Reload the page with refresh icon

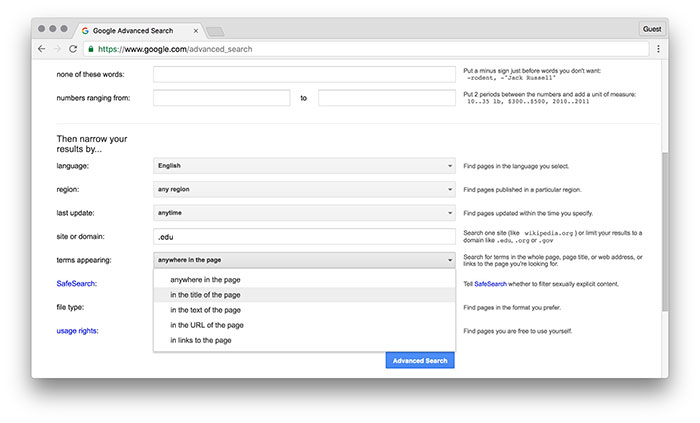(73, 48)
